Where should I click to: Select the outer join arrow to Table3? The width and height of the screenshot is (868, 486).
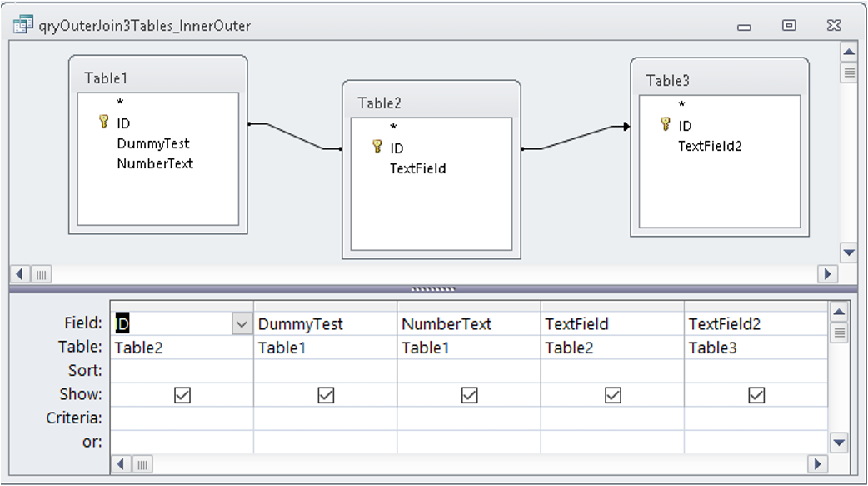pos(576,138)
